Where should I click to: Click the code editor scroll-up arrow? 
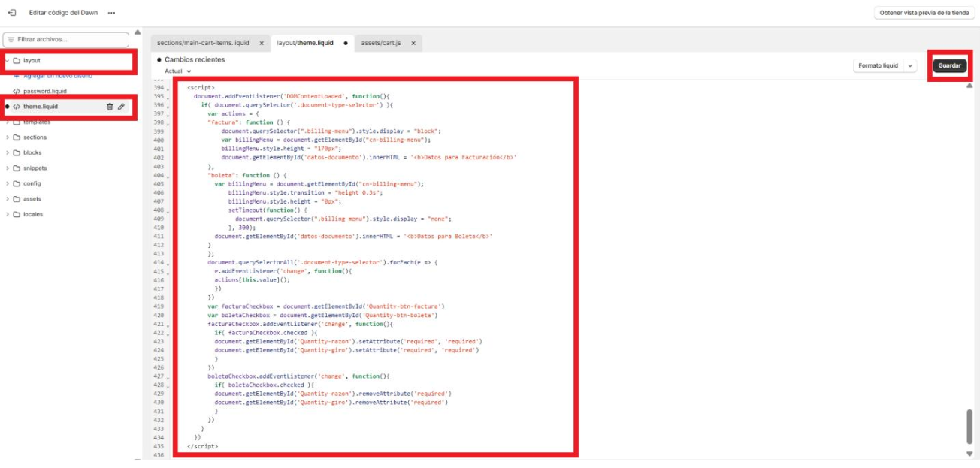pos(969,85)
